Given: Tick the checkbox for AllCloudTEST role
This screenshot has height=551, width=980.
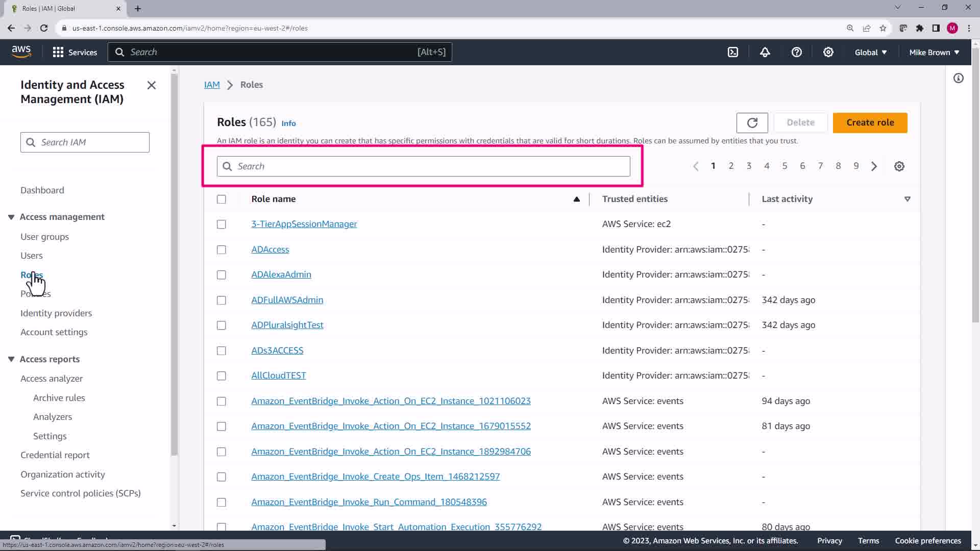Looking at the screenshot, I should 221,375.
